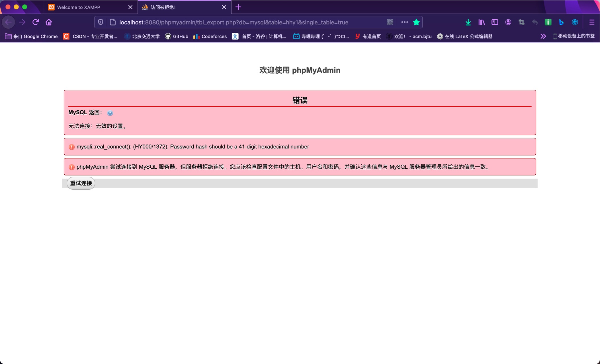This screenshot has height=364, width=600.
Task: Go back to the previous page
Action: pos(8,22)
